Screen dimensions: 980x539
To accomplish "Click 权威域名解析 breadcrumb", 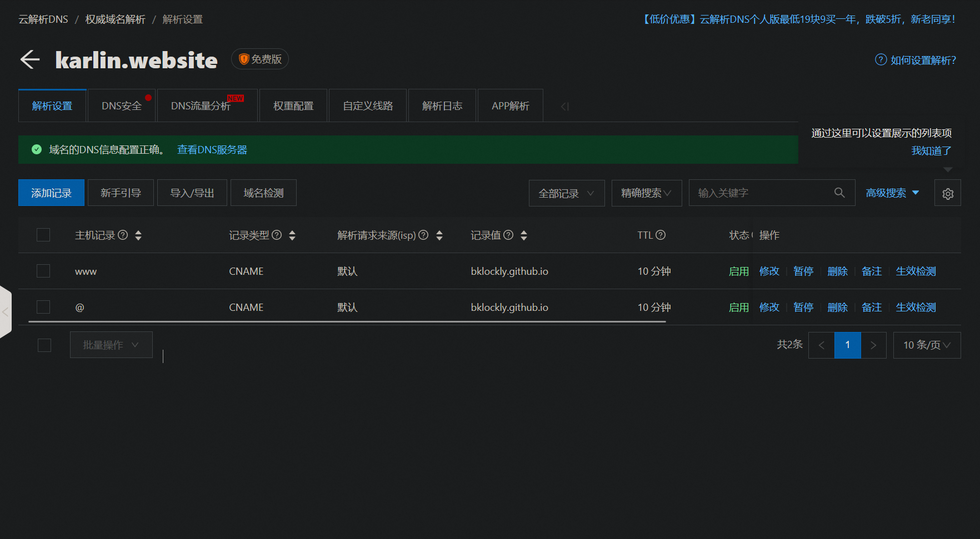I will click(x=116, y=19).
